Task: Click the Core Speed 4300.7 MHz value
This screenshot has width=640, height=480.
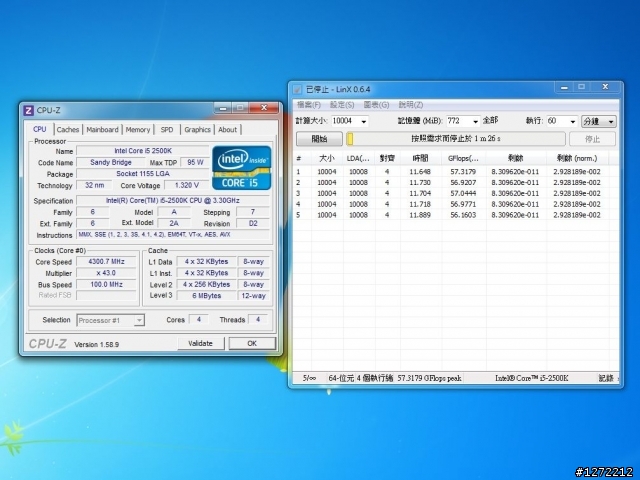Action: coord(106,262)
